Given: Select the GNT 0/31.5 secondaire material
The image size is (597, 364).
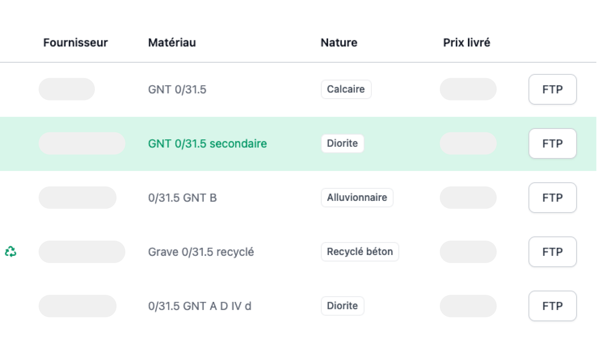Looking at the screenshot, I should (207, 144).
